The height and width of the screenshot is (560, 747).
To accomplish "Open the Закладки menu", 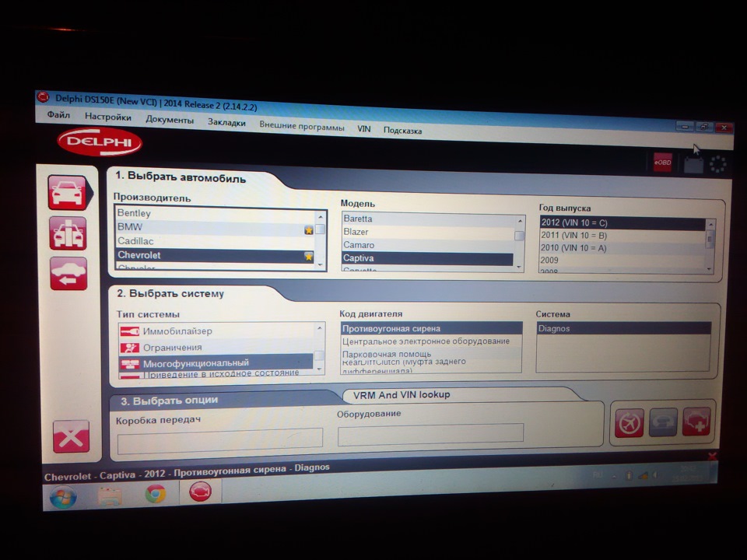I will [x=226, y=122].
